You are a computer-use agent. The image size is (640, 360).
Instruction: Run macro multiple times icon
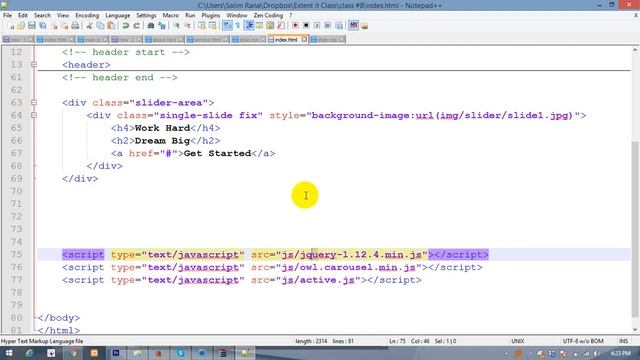(x=328, y=26)
